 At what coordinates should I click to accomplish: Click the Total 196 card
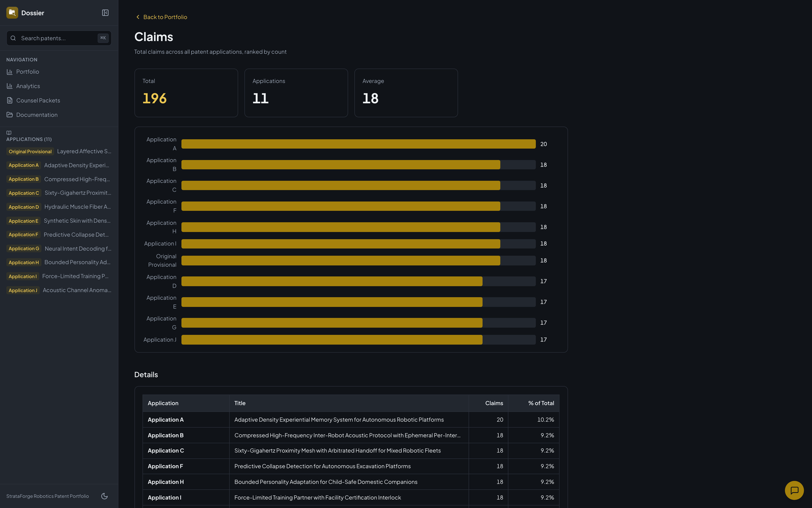click(186, 93)
